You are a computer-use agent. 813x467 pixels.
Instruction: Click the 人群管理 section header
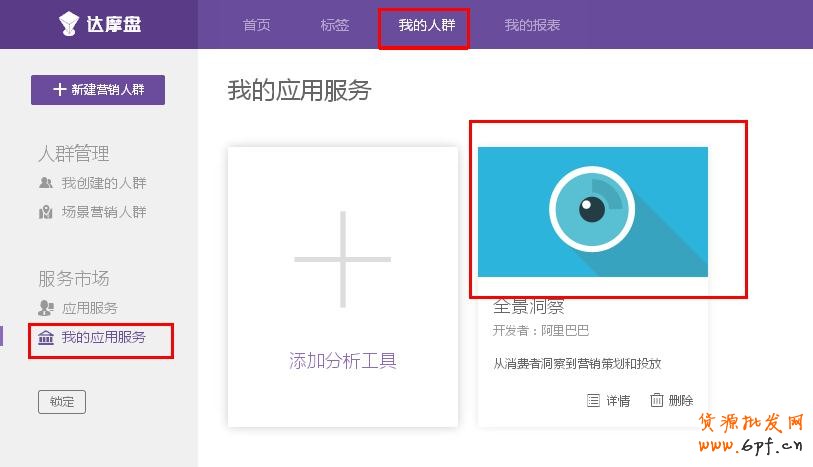click(74, 153)
